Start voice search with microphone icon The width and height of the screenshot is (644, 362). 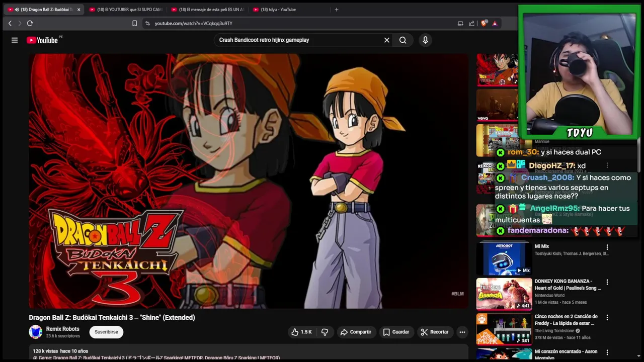[x=425, y=40]
